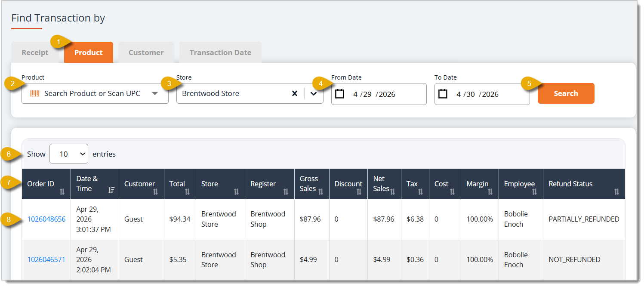Viewport: 644px width, 287px height.
Task: Switch to the Customer tab
Action: 146,52
